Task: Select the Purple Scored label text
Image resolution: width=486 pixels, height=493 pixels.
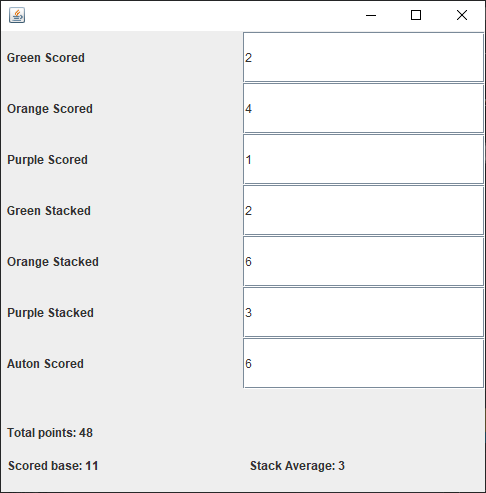Action: (47, 160)
